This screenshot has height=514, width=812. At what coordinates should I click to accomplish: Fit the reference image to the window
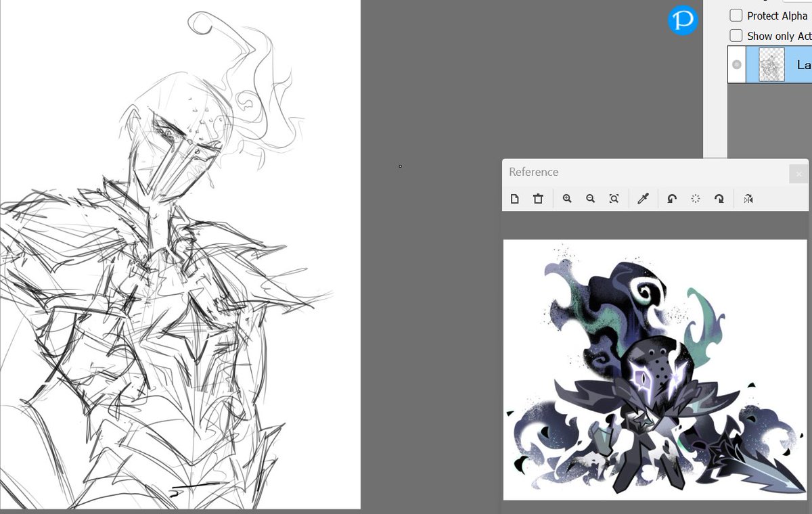[614, 199]
